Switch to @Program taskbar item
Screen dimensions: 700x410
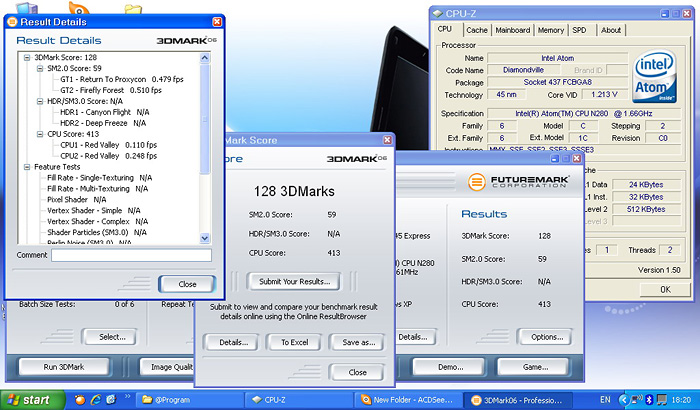189,400
